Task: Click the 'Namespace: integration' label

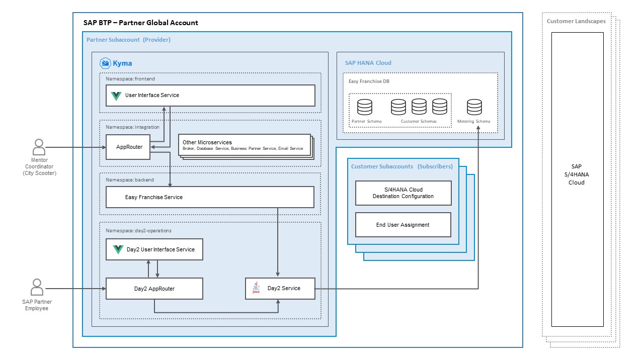Action: 132,127
